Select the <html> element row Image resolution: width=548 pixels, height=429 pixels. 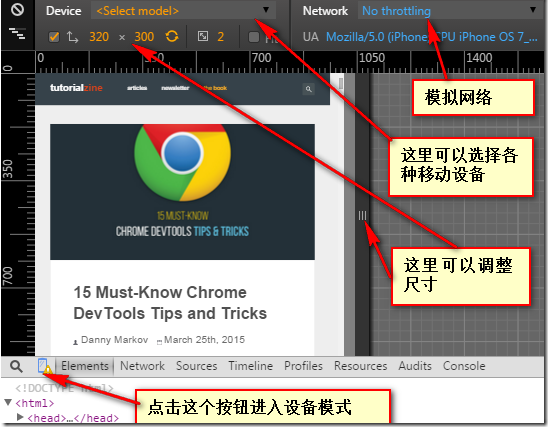(35, 403)
